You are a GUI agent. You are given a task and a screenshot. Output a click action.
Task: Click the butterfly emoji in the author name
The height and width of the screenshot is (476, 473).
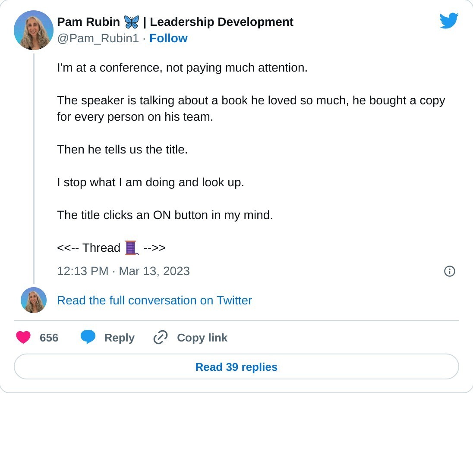(x=131, y=22)
